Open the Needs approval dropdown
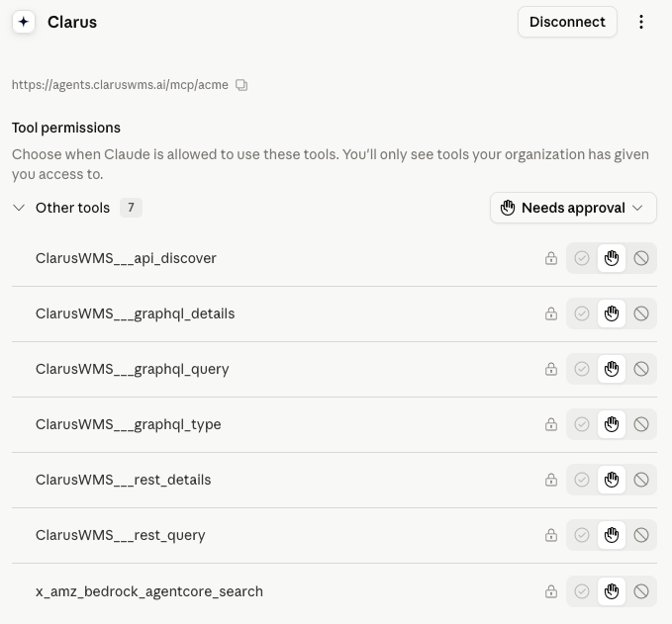 573,208
